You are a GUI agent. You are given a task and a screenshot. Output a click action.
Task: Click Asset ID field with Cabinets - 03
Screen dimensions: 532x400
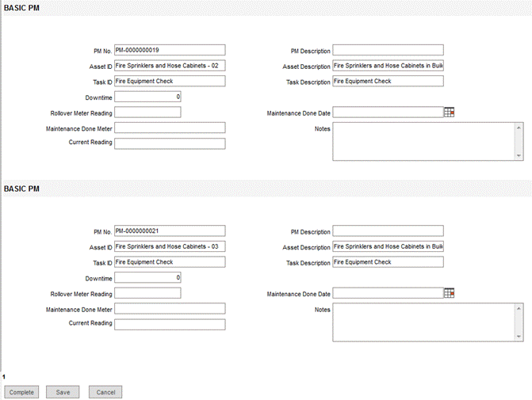pos(170,246)
